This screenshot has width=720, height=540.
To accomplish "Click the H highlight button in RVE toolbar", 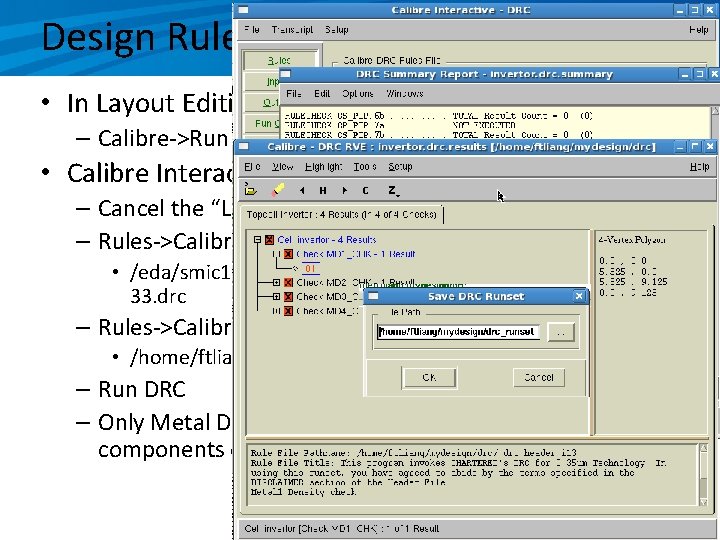I will (x=323, y=190).
